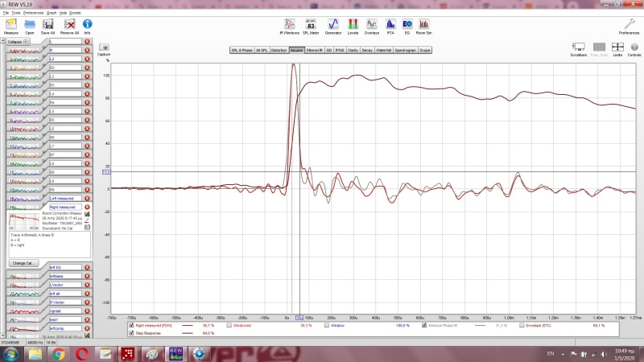Viewport: 644px width, 362px height.
Task: Show graph Limits settings
Action: (x=617, y=48)
